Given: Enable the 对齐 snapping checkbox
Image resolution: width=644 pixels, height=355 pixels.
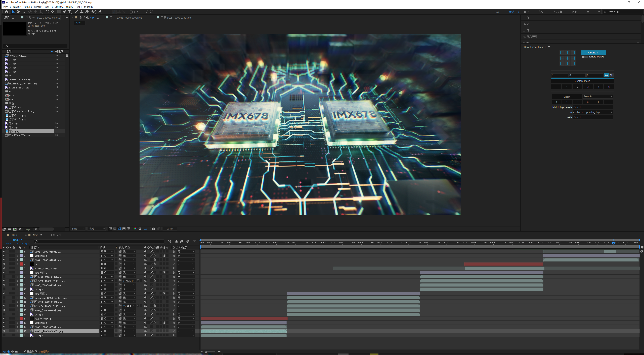Looking at the screenshot, I should tap(131, 12).
